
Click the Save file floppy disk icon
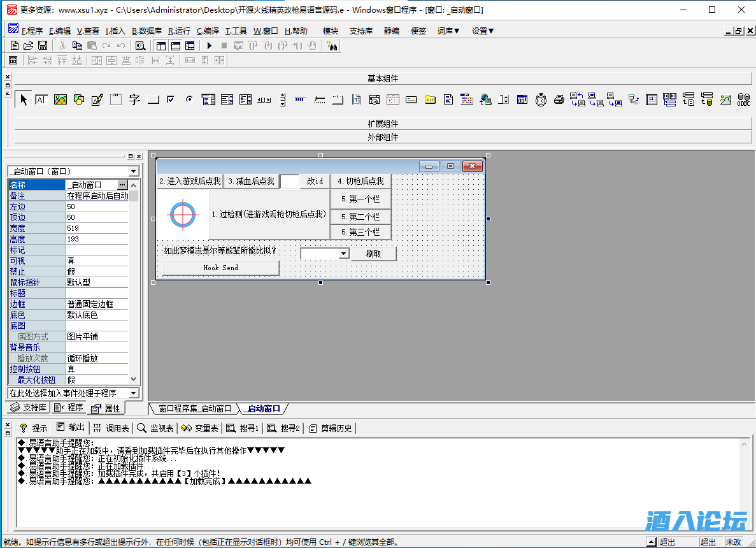pos(43,46)
